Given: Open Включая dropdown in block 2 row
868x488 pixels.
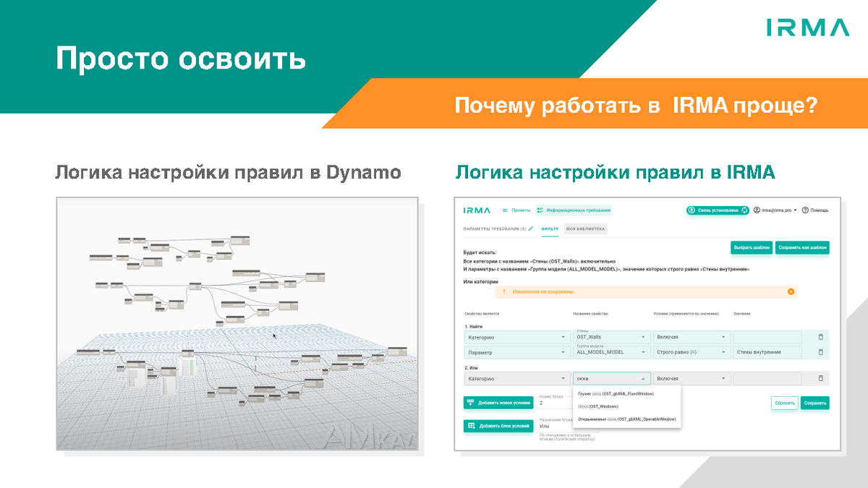Looking at the screenshot, I should tap(691, 378).
